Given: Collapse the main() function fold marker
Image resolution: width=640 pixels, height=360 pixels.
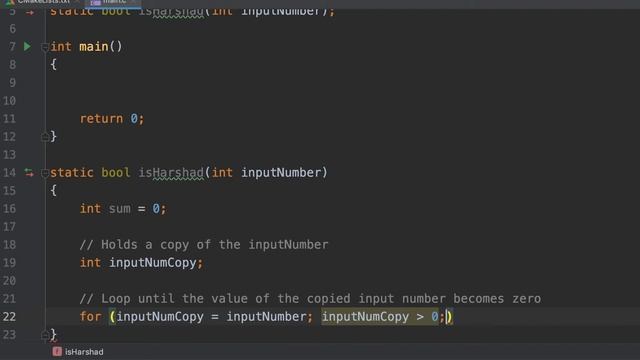Looking at the screenshot, I should [x=45, y=47].
